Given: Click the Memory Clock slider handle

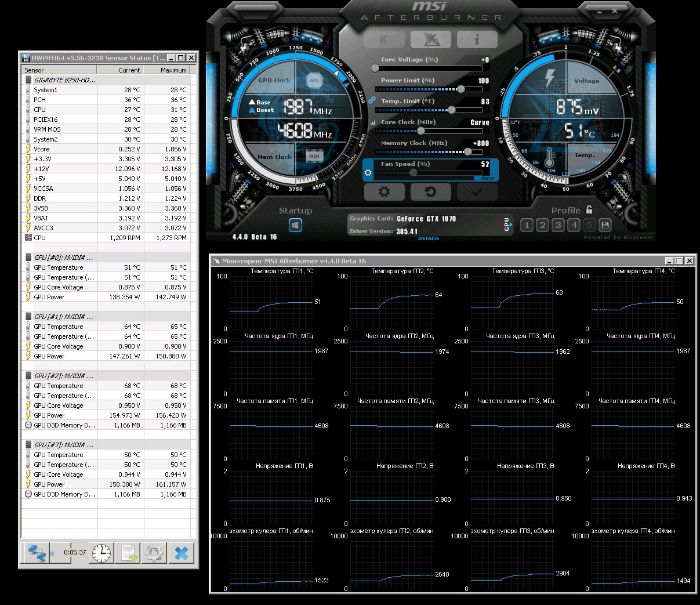Looking at the screenshot, I should click(x=467, y=152).
